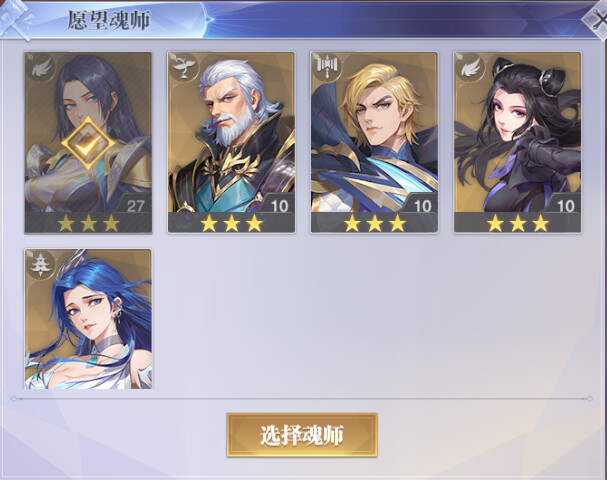Click the tree class icon on blue-haired woman's card

tap(41, 264)
